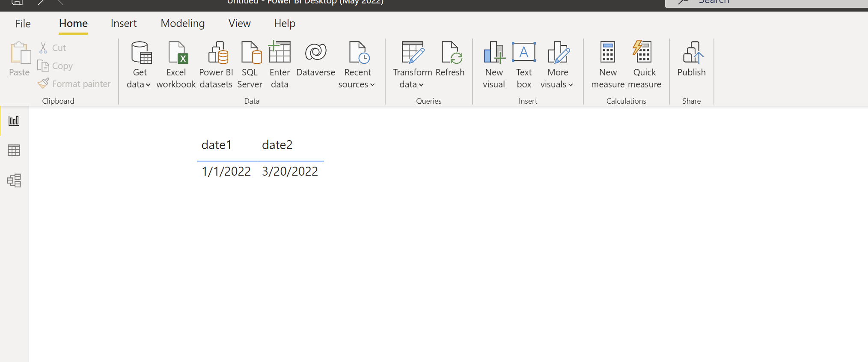Open the Modeling ribbon tab
Viewport: 868px width, 362px height.
[183, 24]
